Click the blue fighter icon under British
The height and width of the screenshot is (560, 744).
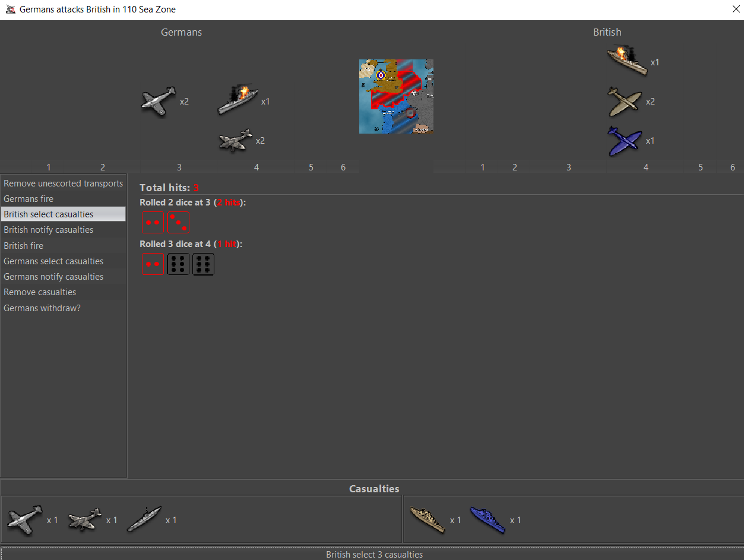click(x=625, y=141)
